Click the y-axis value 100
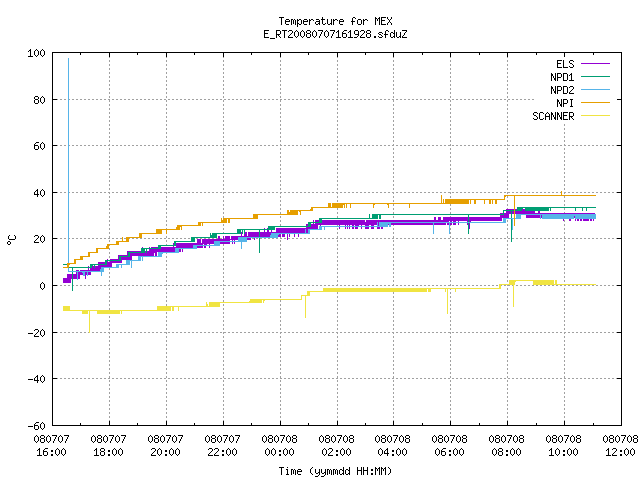This screenshot has height=480, width=640. [x=36, y=53]
